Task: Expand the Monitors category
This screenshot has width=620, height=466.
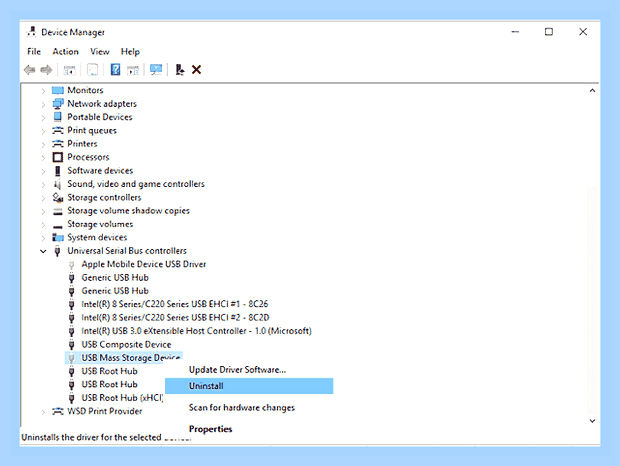Action: click(43, 91)
